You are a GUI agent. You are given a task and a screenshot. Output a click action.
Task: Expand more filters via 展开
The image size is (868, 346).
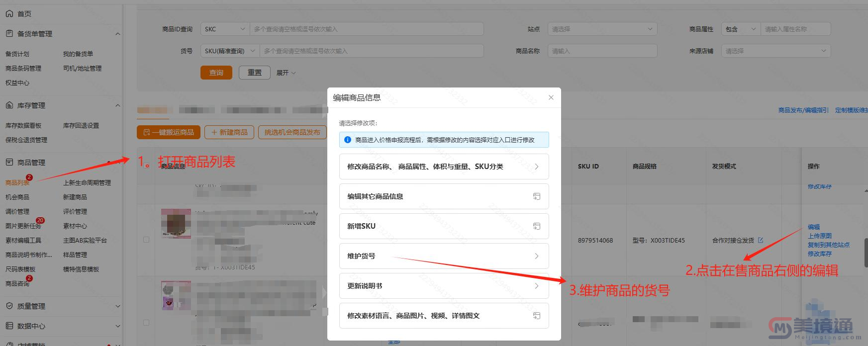tap(286, 73)
